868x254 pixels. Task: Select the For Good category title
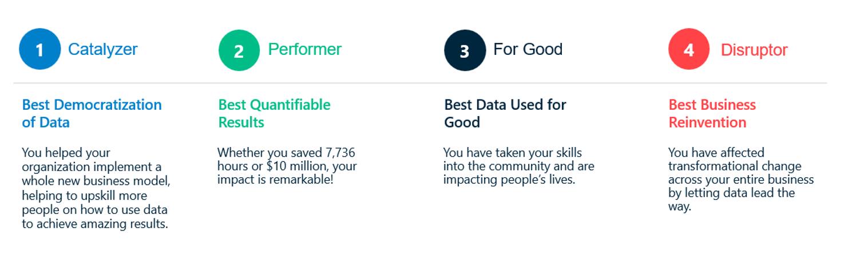coord(528,49)
